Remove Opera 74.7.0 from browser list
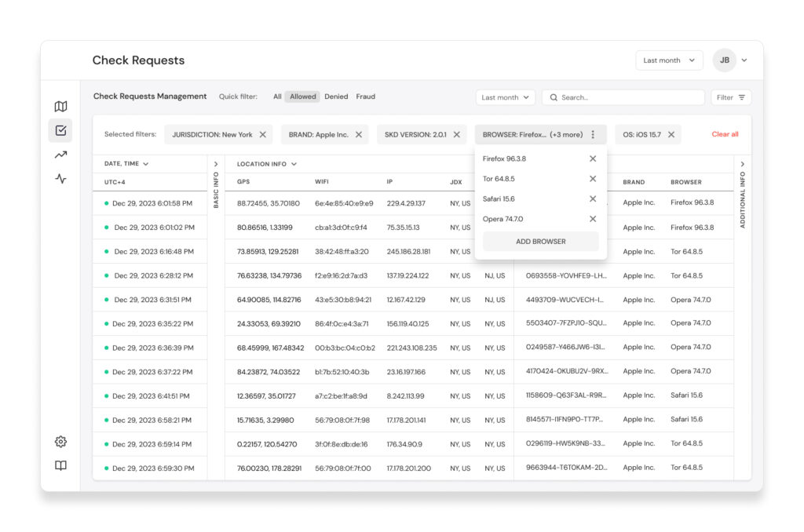Screen dimensions: 804x532 pos(593,219)
